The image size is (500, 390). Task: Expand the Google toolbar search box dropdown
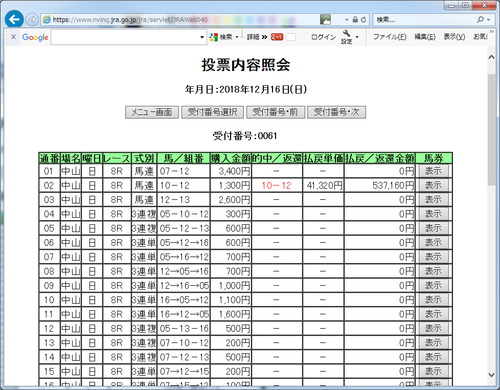[202, 37]
